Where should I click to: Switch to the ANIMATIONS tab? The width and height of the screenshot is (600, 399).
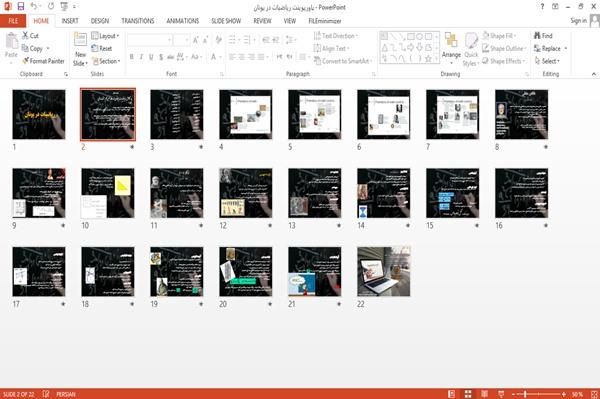coord(183,21)
